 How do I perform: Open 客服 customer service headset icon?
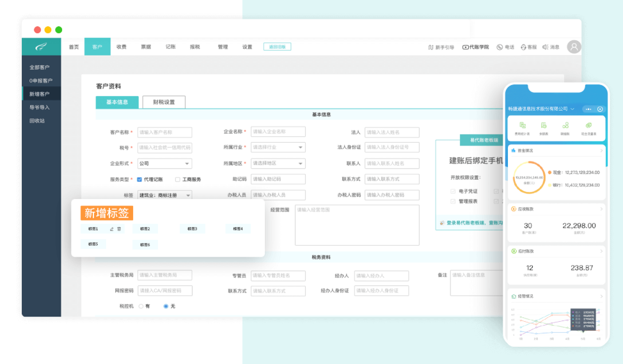pos(524,47)
